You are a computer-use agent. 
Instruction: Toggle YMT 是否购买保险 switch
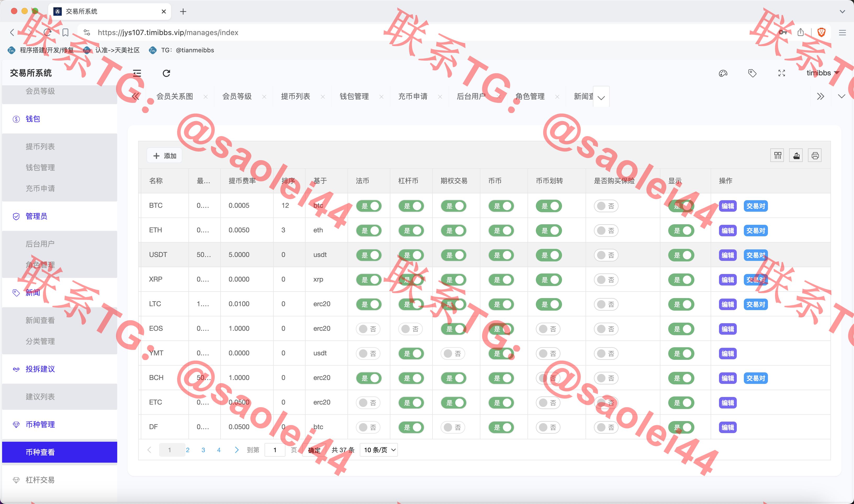606,354
